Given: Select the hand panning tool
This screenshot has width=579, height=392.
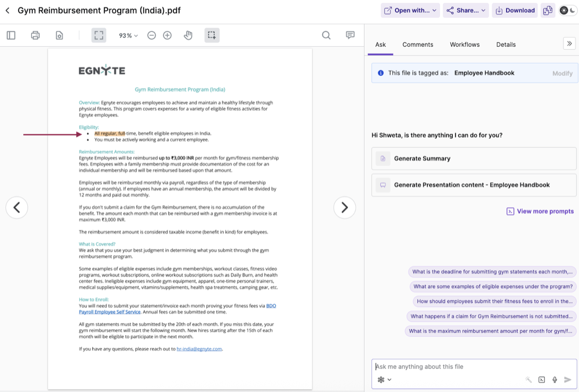Looking at the screenshot, I should point(188,35).
